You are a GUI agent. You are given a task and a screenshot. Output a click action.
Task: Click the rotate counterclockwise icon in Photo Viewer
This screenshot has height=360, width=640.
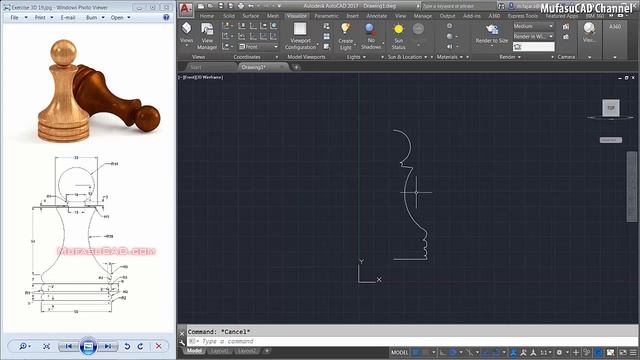127,346
